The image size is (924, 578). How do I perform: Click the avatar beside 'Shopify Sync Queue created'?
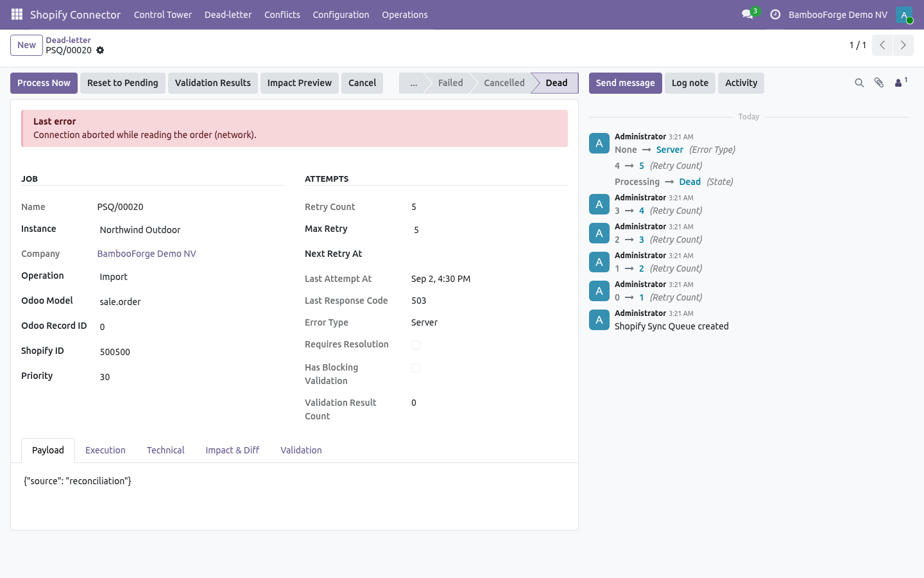tap(599, 320)
